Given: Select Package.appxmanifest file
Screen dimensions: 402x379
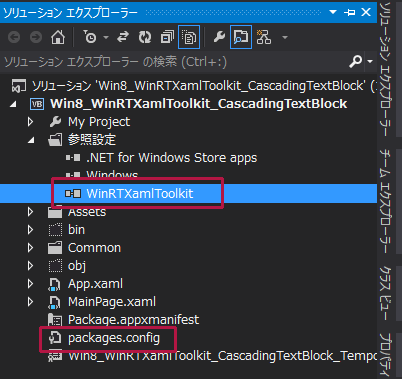Looking at the screenshot, I should pos(133,320).
